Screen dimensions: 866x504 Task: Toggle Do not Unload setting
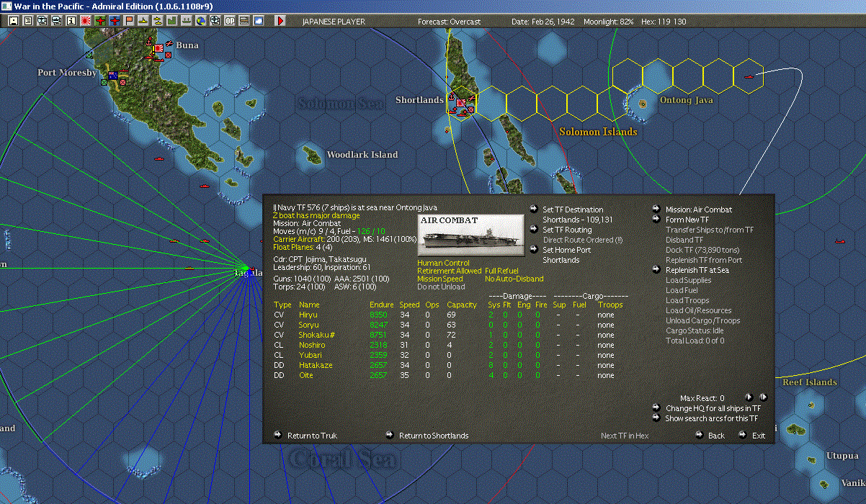(439, 287)
